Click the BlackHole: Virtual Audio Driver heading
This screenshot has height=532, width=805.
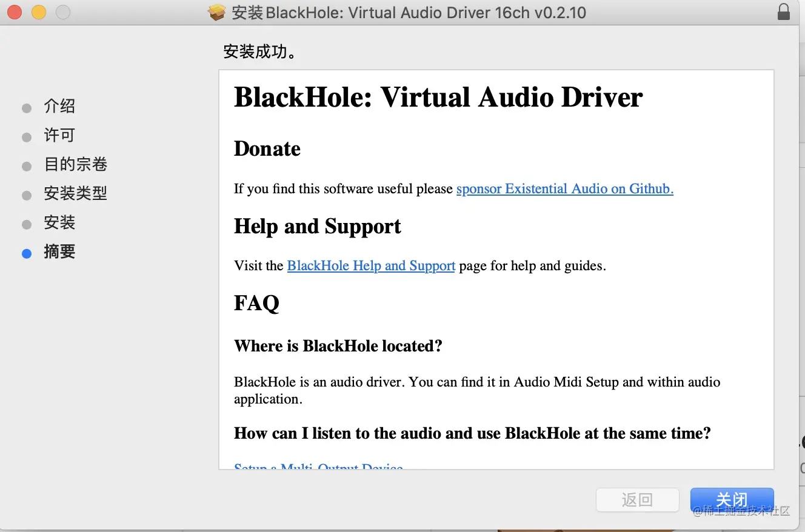click(x=438, y=98)
